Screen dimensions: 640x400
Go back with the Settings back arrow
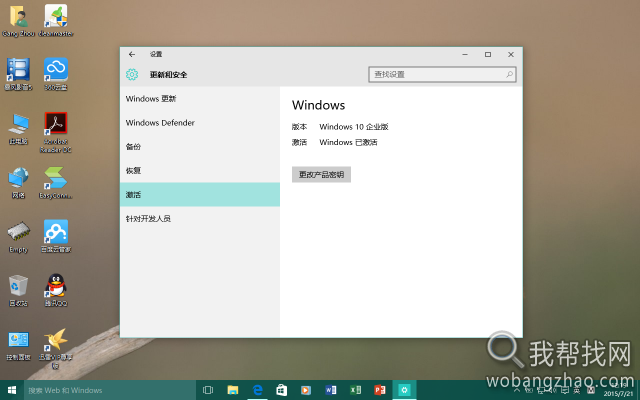click(x=131, y=54)
